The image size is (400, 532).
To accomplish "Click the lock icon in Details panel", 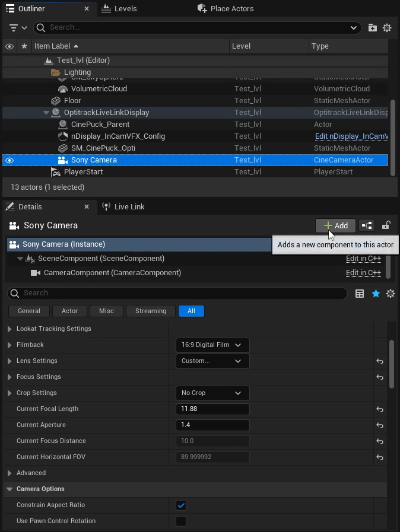I will click(x=386, y=225).
